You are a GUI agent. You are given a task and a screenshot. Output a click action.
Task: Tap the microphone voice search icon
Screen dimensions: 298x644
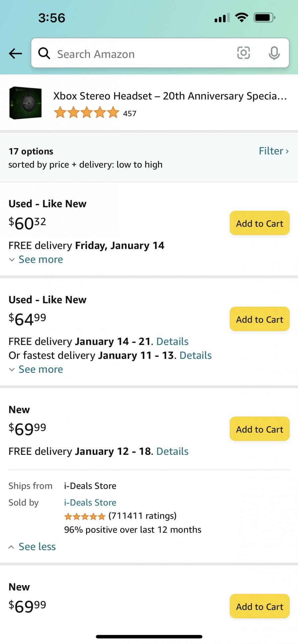pos(274,53)
